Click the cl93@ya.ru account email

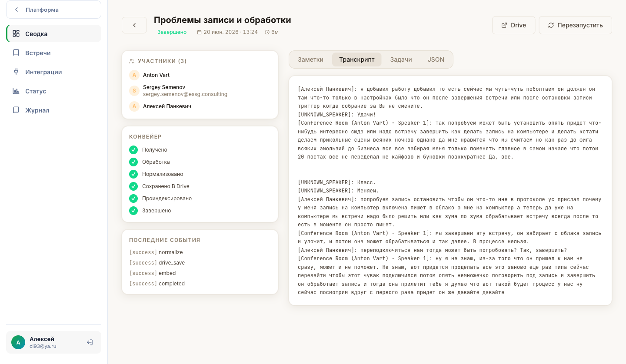pyautogui.click(x=43, y=346)
